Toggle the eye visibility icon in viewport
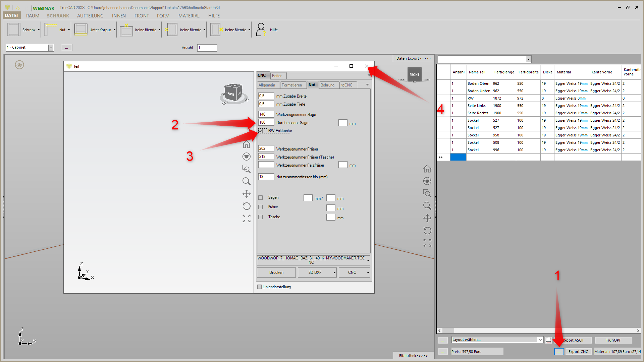 pyautogui.click(x=19, y=65)
